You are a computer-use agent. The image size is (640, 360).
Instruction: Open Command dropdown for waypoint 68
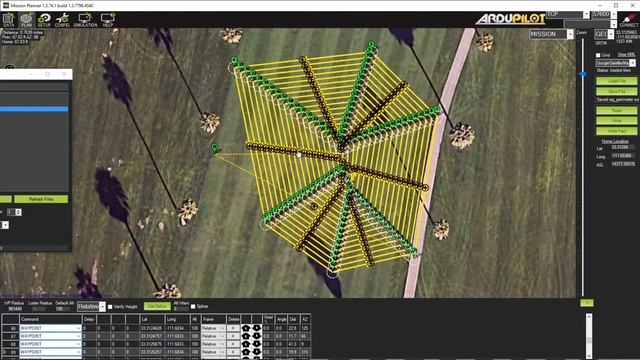tap(51, 344)
